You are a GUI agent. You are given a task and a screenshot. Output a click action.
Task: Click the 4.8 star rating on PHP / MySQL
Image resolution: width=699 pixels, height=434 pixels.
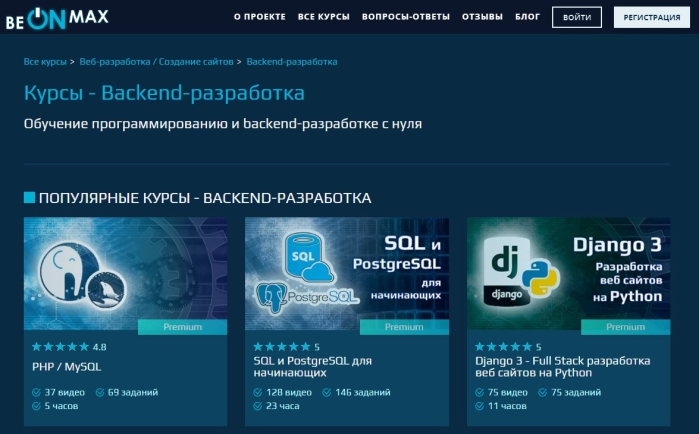(x=69, y=347)
